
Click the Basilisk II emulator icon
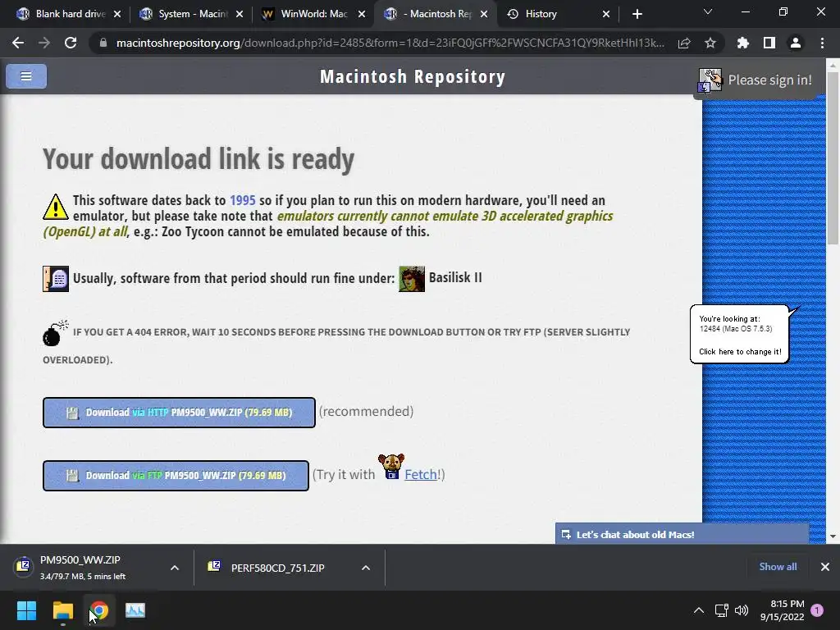point(412,279)
